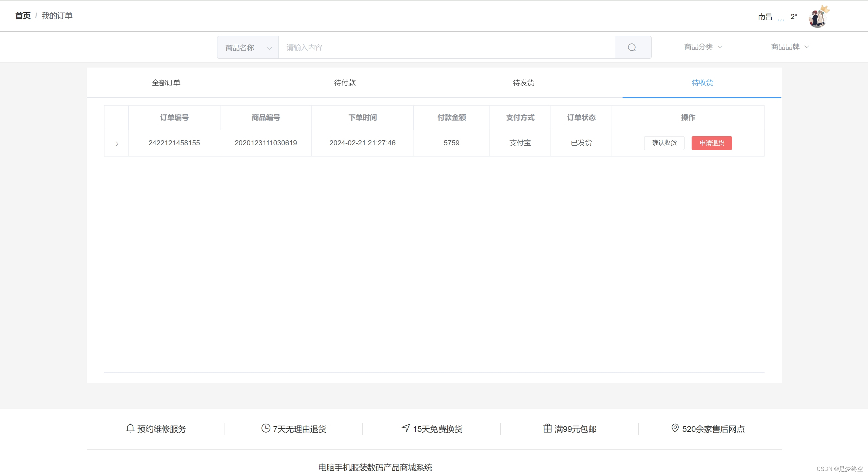This screenshot has width=868, height=475.
Task: Click the 支付宝 payment method cell
Action: 520,143
